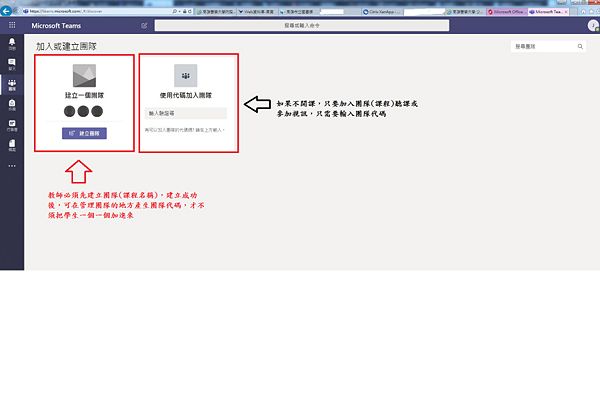Open the user profile avatar menu

click(x=590, y=24)
